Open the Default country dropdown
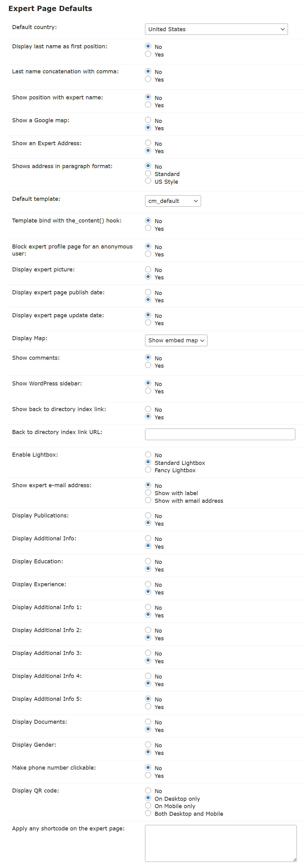 tap(216, 29)
